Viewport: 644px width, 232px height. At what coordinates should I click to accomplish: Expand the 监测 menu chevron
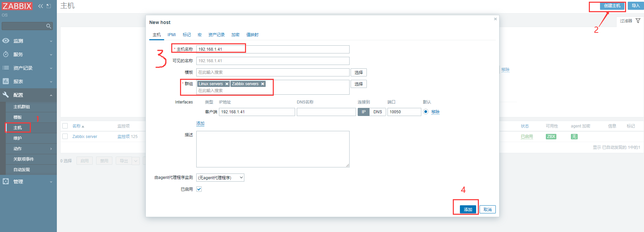pyautogui.click(x=51, y=41)
